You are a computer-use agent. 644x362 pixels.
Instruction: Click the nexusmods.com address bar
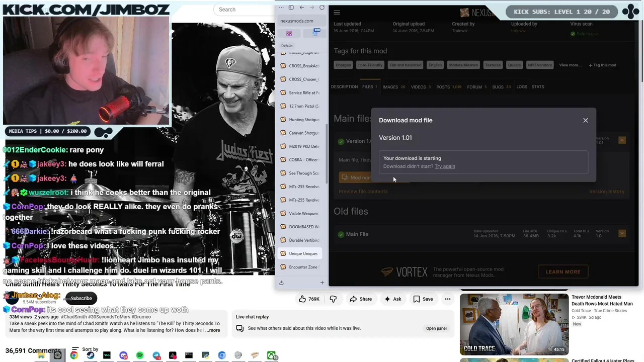[301, 21]
